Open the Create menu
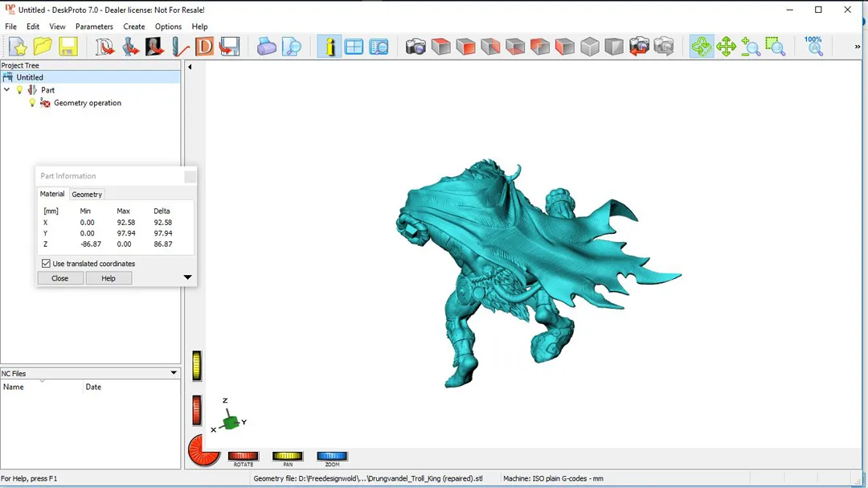868x488 pixels. point(134,27)
